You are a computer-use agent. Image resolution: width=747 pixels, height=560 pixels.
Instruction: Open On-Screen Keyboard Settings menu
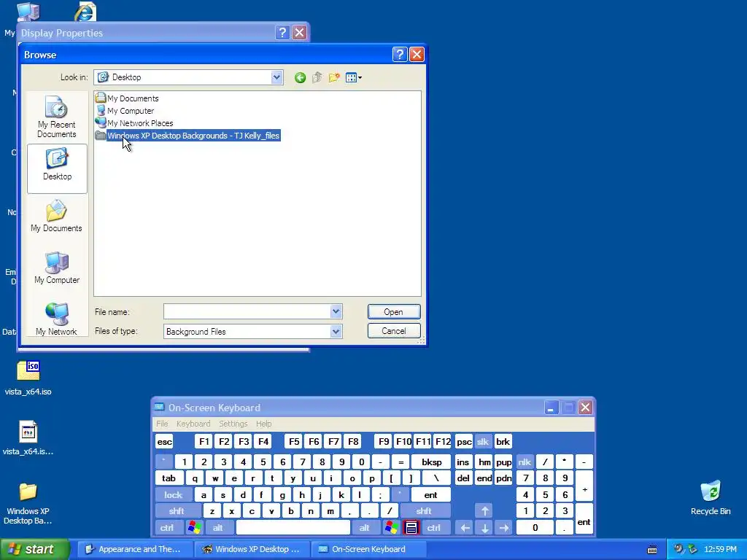click(x=233, y=424)
